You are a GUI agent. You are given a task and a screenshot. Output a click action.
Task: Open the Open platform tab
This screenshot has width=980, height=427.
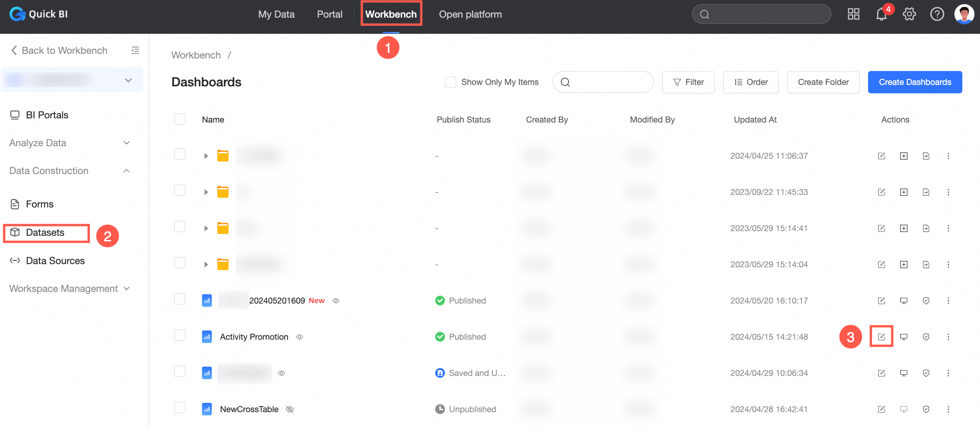pos(470,14)
